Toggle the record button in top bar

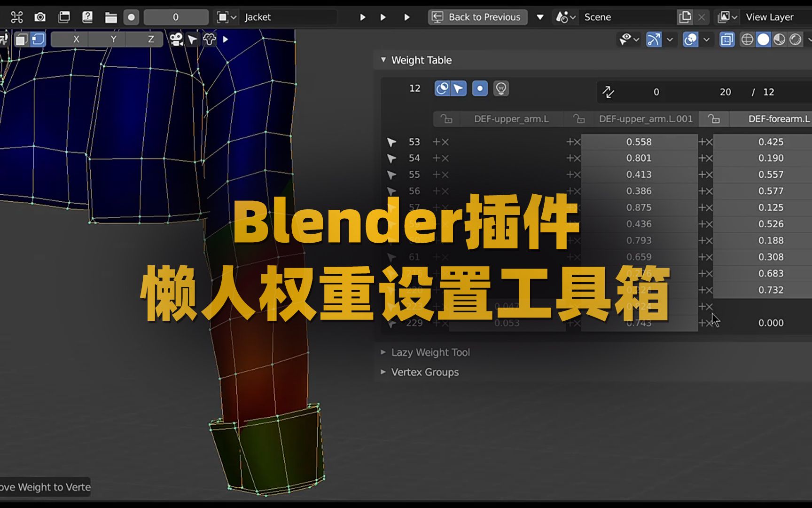coord(132,17)
